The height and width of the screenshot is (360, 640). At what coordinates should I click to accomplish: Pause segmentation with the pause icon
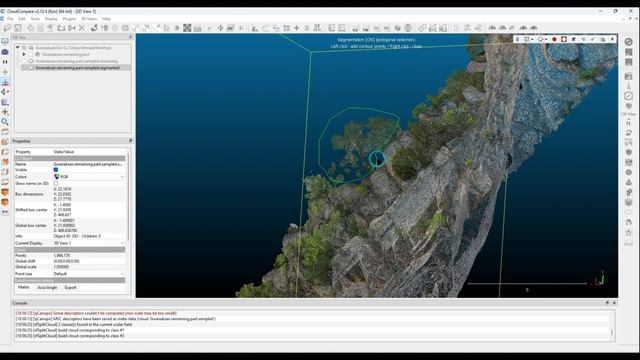517,39
